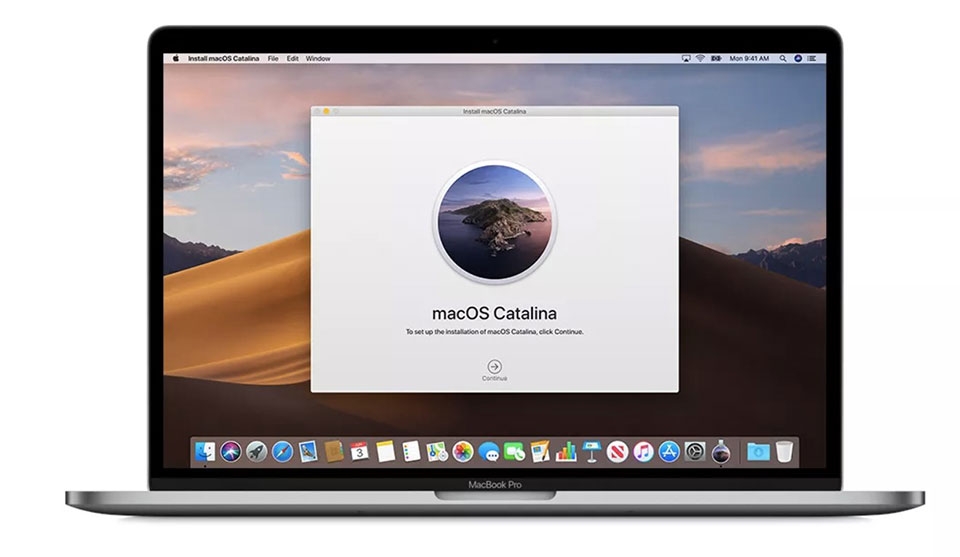This screenshot has height=557, width=960.
Task: Open News icon in Dock
Action: [617, 452]
